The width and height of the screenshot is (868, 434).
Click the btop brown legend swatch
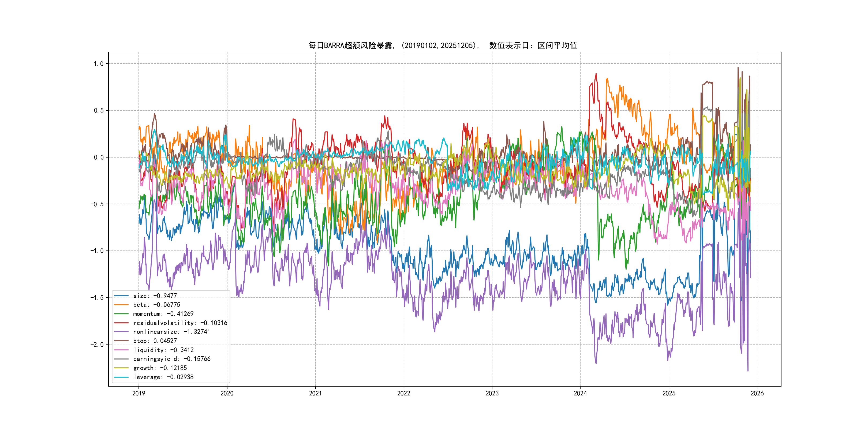coord(121,341)
